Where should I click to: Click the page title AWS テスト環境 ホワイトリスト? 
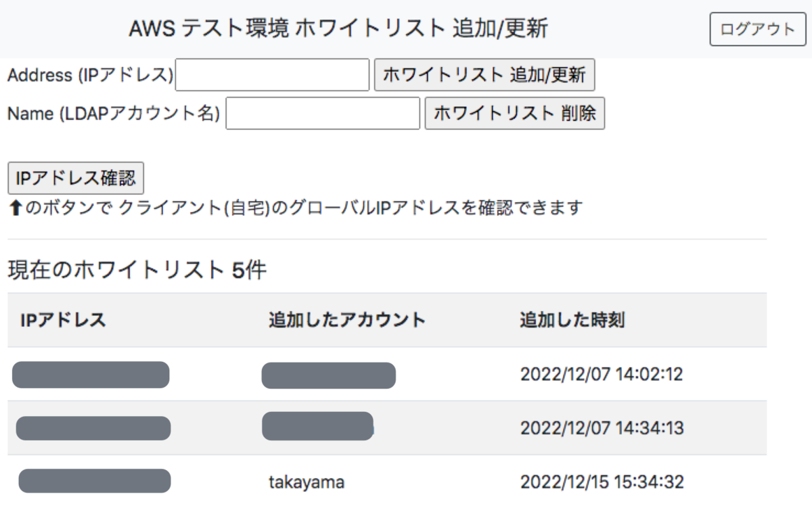click(x=338, y=29)
